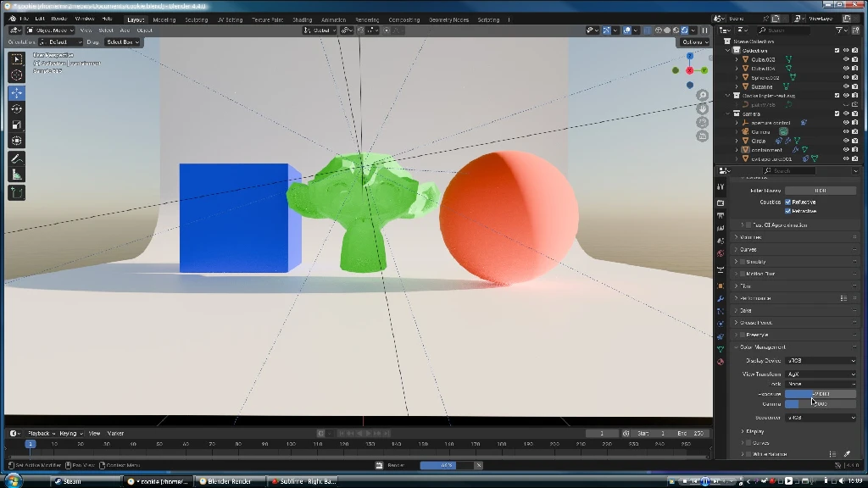The width and height of the screenshot is (868, 488).
Task: Activate the Rotate tool
Action: (17, 109)
